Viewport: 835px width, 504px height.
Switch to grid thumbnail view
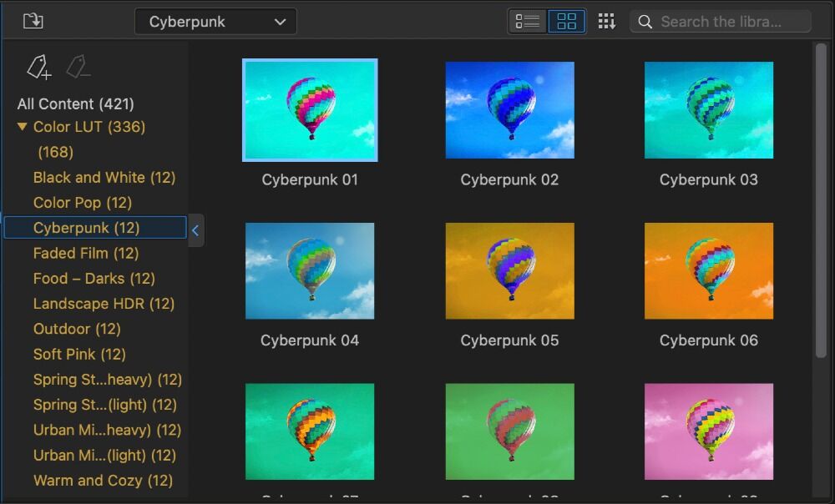tap(566, 22)
